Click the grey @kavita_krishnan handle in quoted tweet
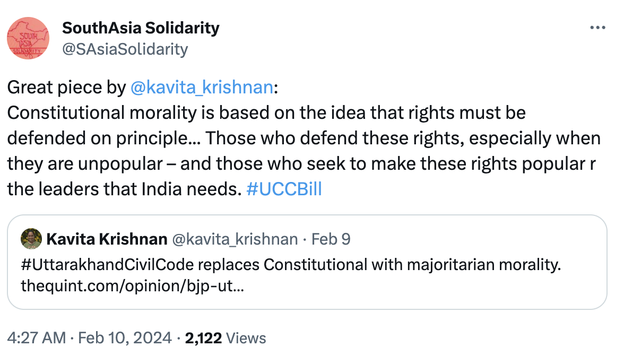The image size is (624, 364). pos(235,239)
